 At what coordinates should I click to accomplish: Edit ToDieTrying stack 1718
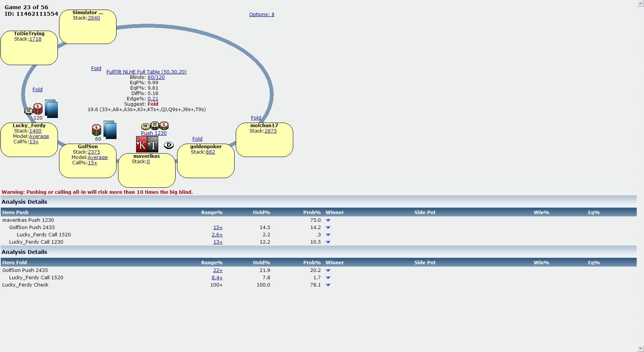click(35, 39)
